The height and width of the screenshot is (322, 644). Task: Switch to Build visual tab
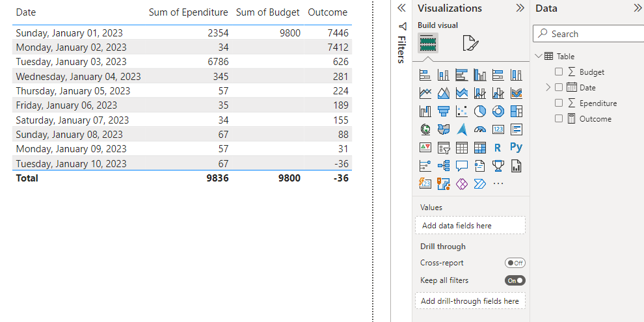pos(428,43)
